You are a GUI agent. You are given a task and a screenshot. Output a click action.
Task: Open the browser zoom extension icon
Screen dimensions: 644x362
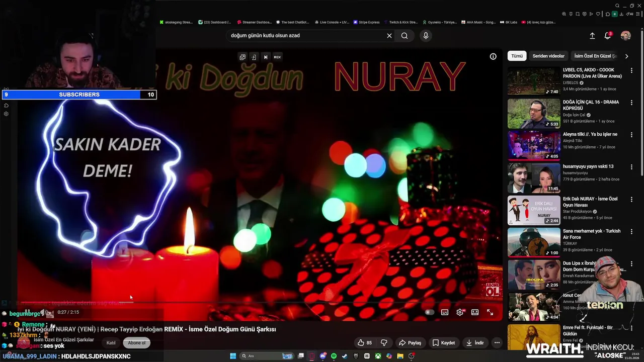[564, 14]
